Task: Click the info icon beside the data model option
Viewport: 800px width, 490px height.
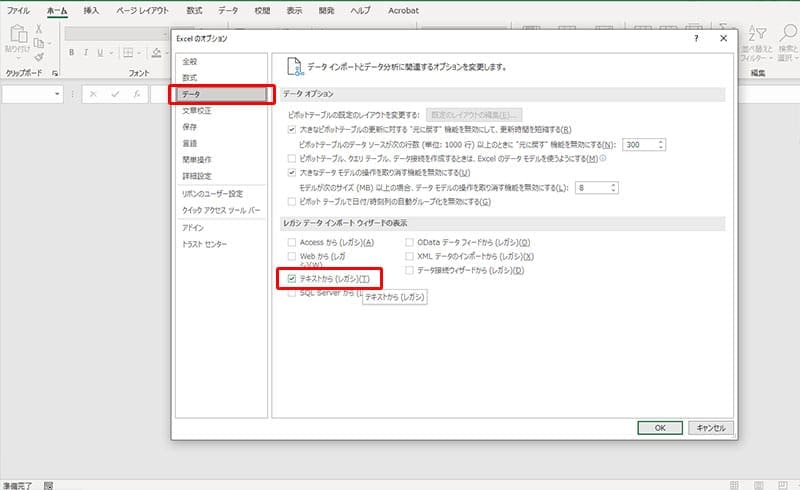Action: coord(603,158)
